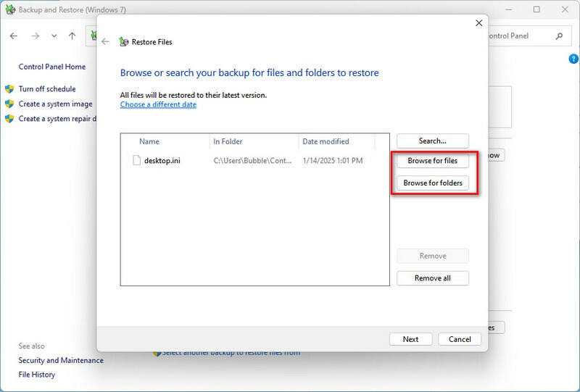The height and width of the screenshot is (392, 580).
Task: Open the File History link
Action: coord(37,375)
